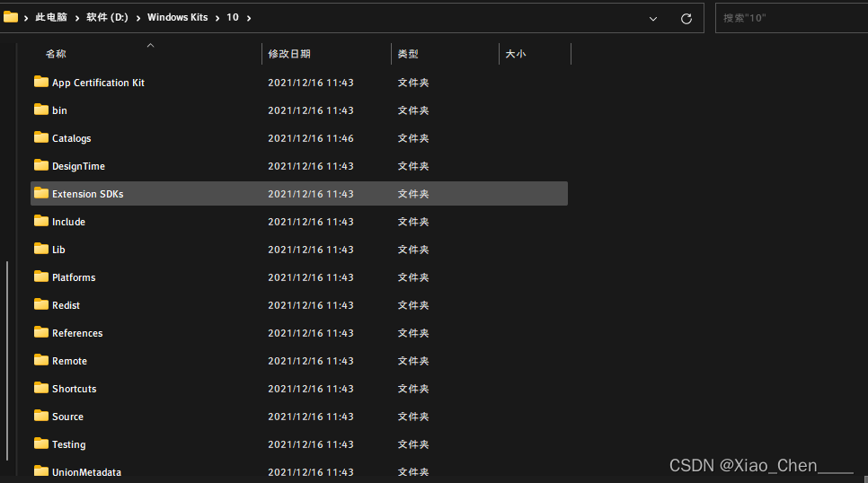Select the Include folder name

pyautogui.click(x=68, y=222)
